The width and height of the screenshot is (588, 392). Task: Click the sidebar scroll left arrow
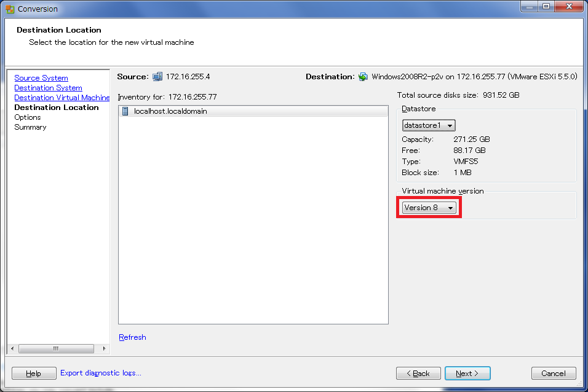(12, 348)
